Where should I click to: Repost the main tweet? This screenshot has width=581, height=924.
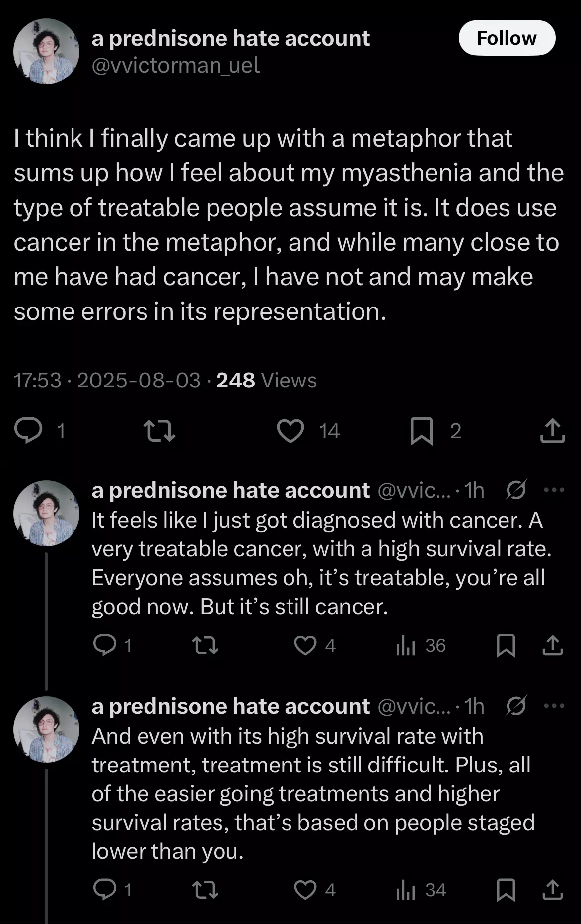[159, 431]
